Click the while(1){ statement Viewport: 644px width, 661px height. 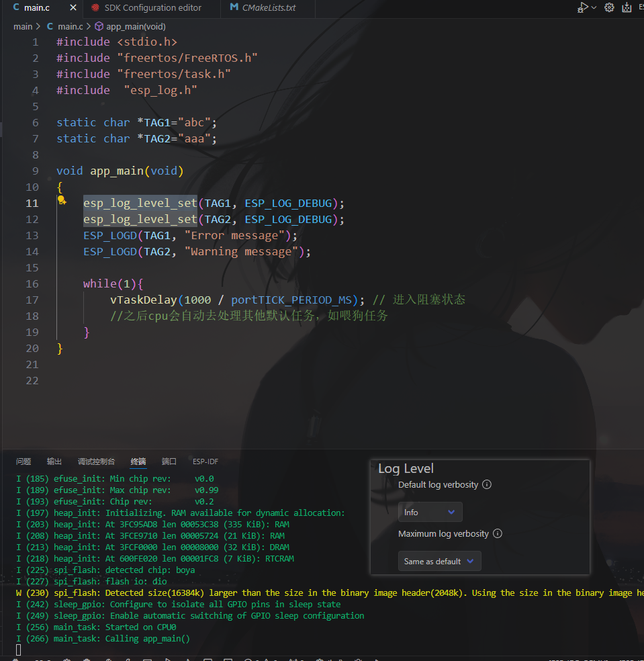[113, 283]
